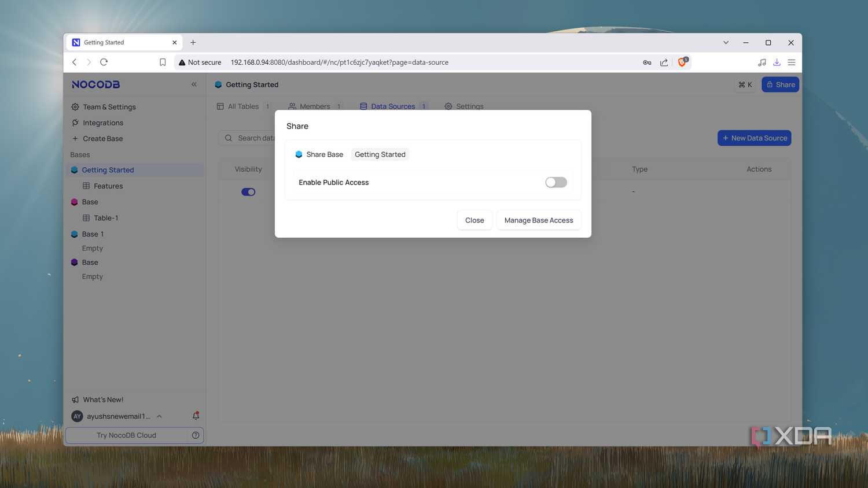Click the NocoDB logo
This screenshot has width=868, height=488.
pos(95,84)
